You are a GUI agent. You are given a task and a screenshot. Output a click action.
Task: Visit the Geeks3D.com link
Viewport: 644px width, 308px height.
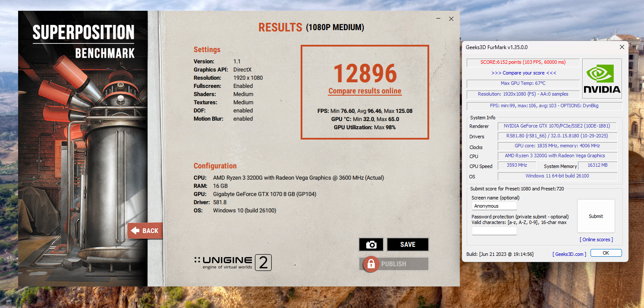click(569, 254)
